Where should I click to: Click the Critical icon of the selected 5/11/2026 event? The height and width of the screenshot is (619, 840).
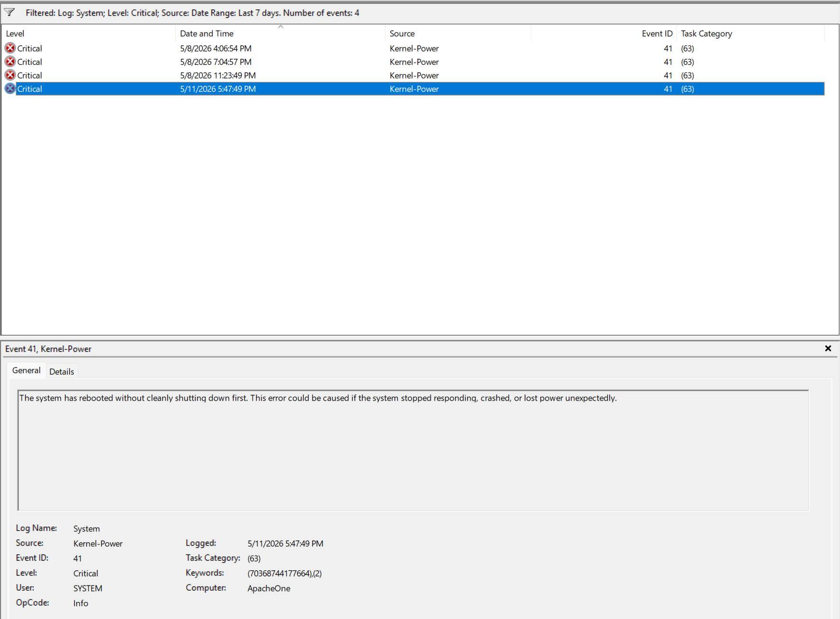[10, 89]
